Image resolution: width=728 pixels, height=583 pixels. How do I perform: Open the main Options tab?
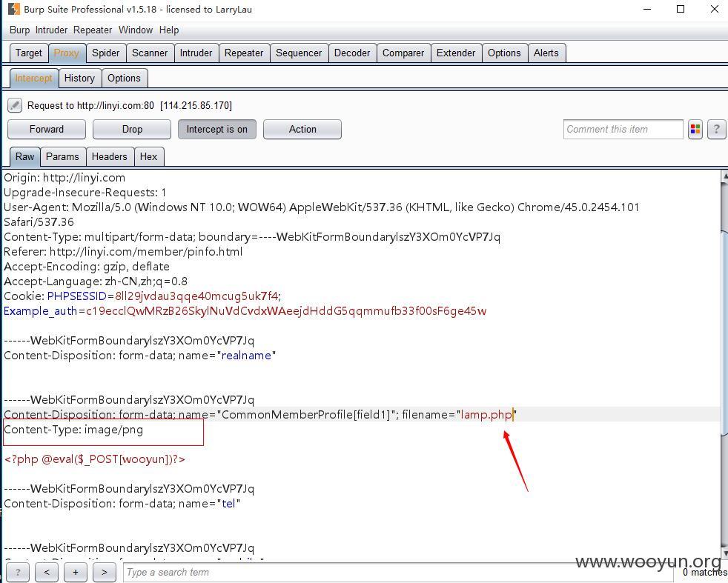(504, 53)
